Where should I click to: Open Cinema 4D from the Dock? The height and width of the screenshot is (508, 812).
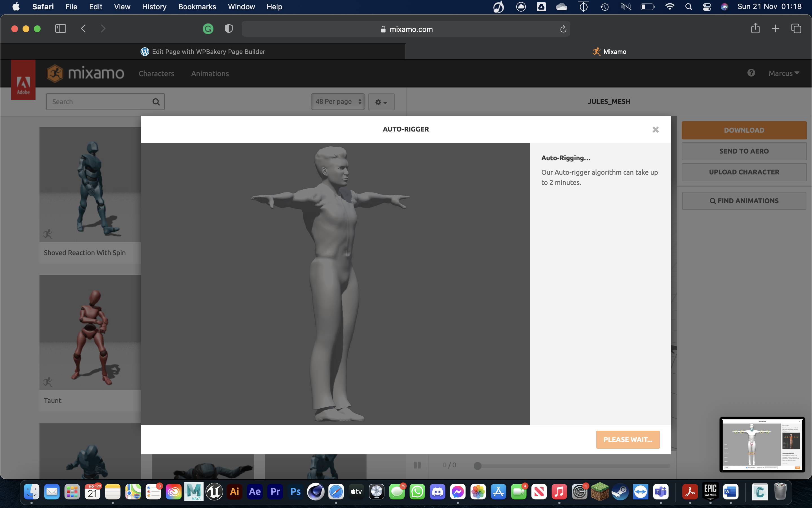tap(315, 492)
